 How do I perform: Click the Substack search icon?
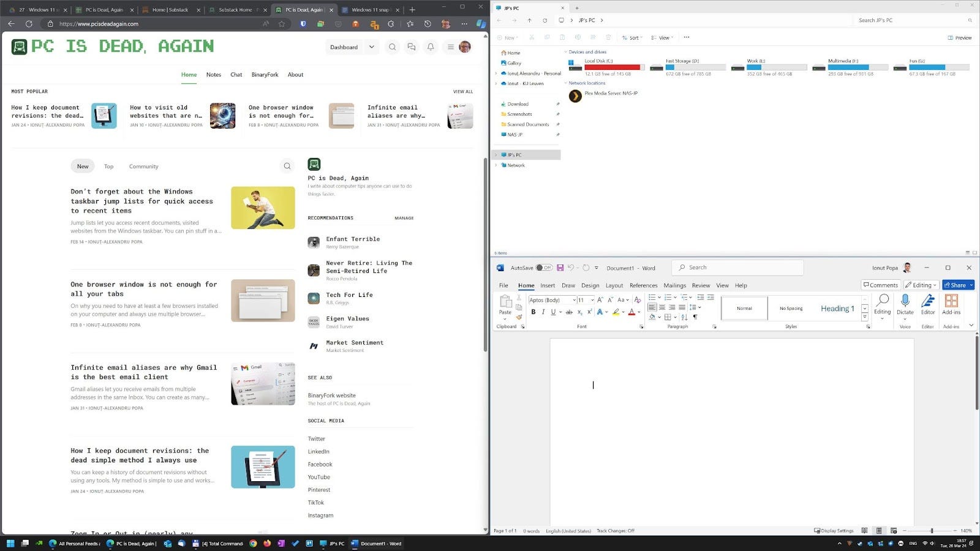[393, 47]
